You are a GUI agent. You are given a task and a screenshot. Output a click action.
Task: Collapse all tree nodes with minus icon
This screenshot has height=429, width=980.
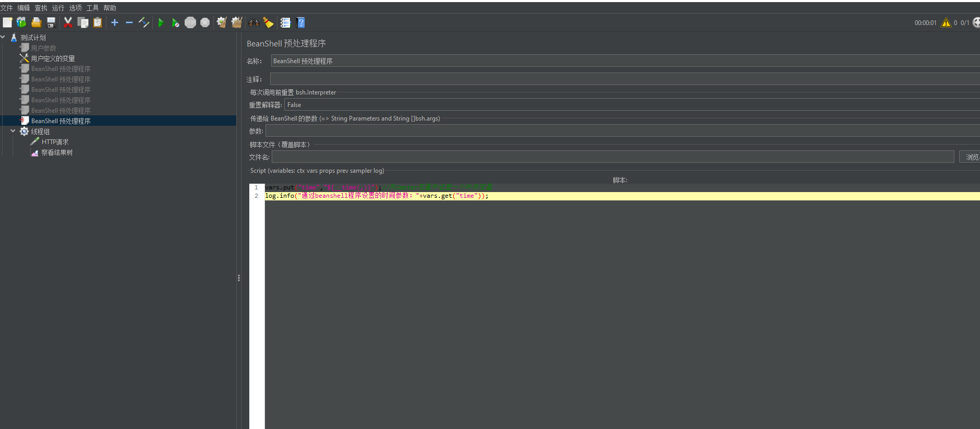click(129, 22)
